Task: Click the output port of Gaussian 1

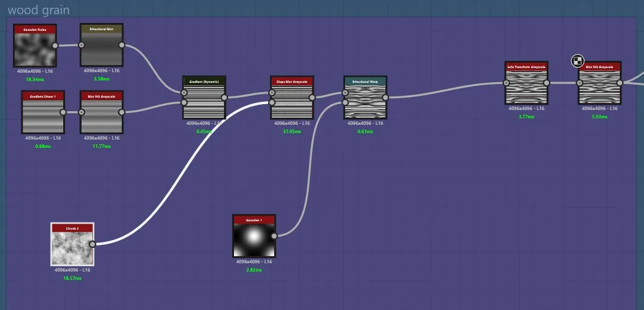Action: 274,235
